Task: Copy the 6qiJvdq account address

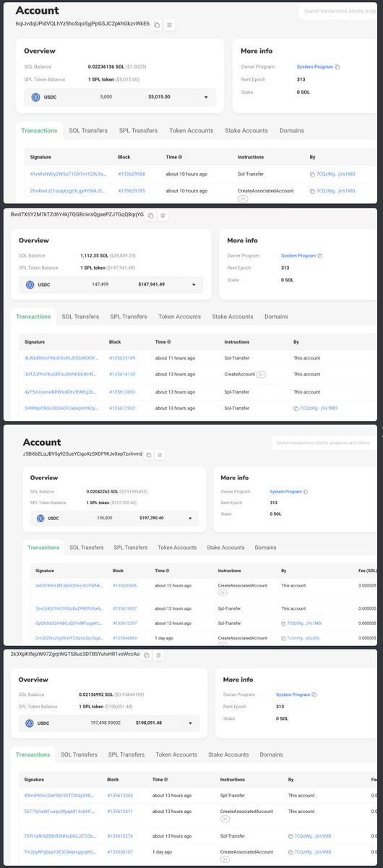Action: (x=155, y=24)
